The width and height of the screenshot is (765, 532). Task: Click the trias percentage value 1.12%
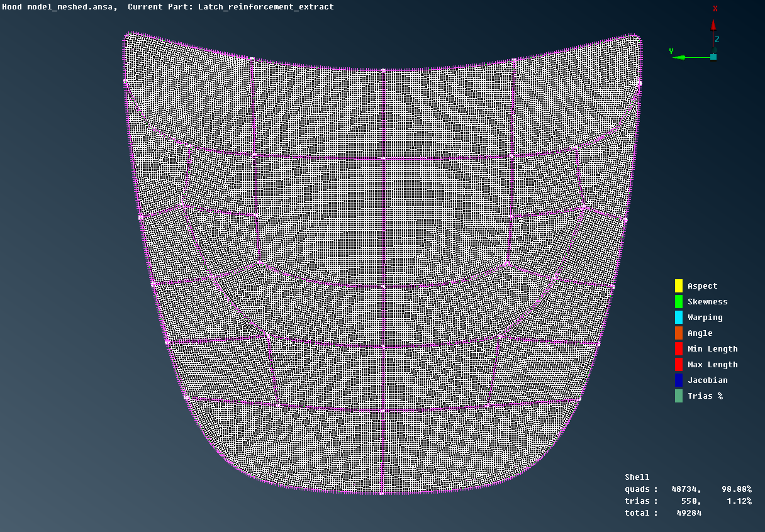click(x=740, y=501)
